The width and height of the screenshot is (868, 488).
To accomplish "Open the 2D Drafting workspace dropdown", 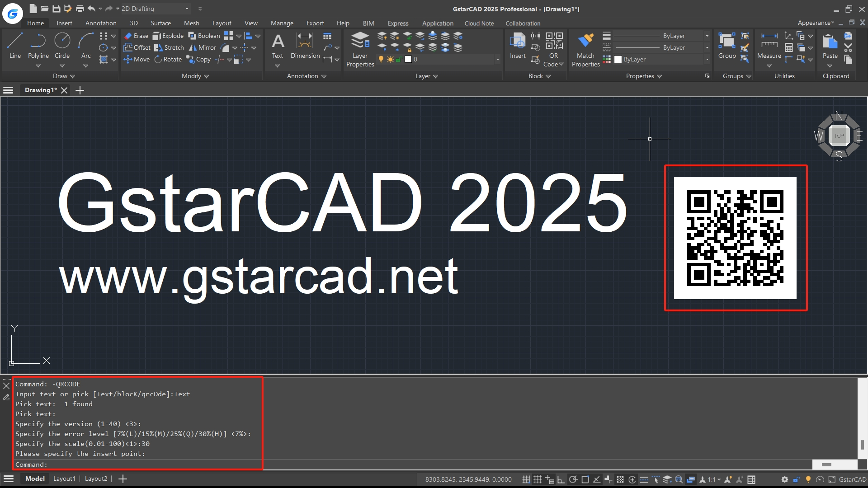I will pyautogui.click(x=186, y=9).
